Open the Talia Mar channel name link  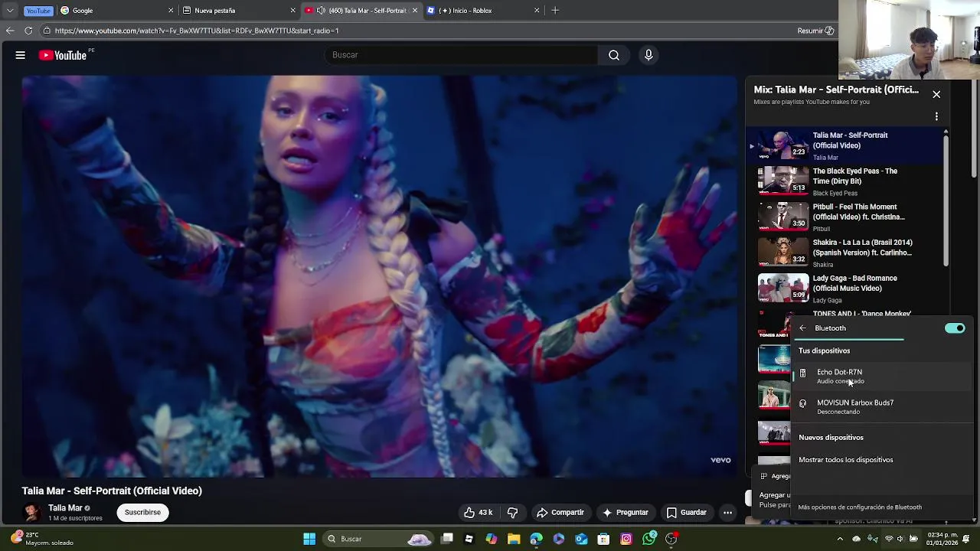(x=65, y=508)
